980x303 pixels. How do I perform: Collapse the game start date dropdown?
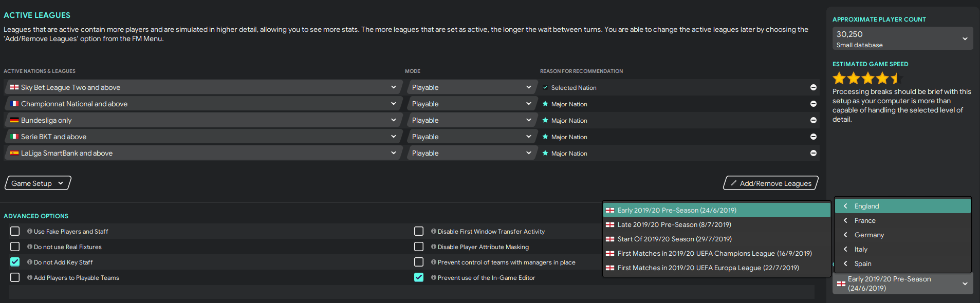pos(902,283)
